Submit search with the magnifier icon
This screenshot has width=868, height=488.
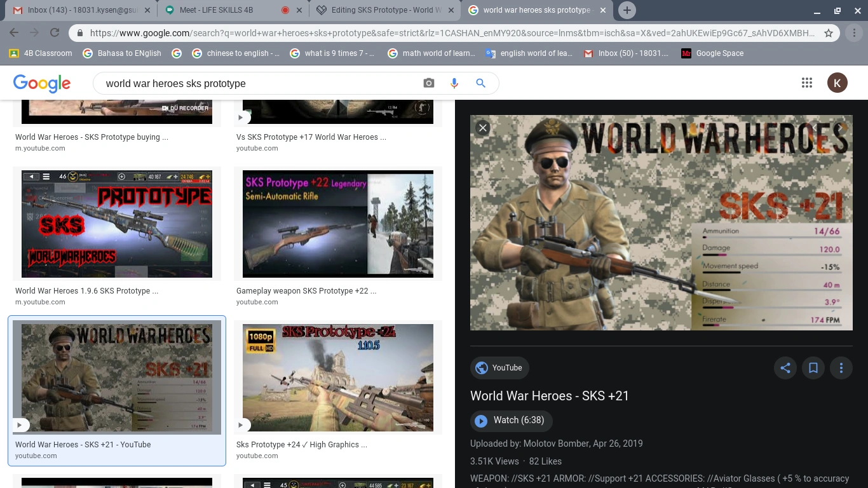[x=480, y=83]
